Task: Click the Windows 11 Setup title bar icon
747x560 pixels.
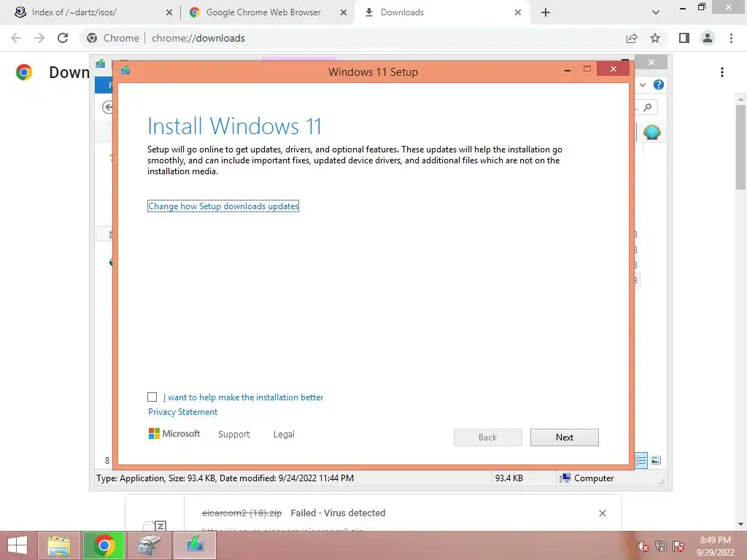Action: point(125,71)
